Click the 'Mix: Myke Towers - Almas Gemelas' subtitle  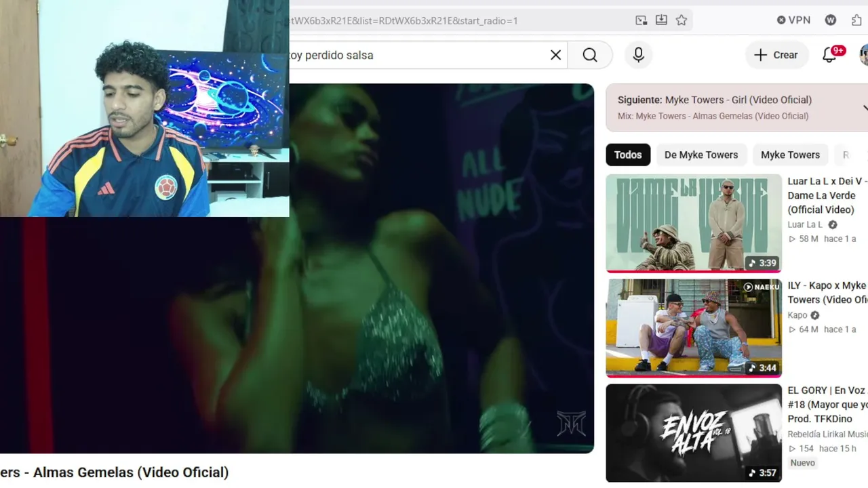(713, 116)
